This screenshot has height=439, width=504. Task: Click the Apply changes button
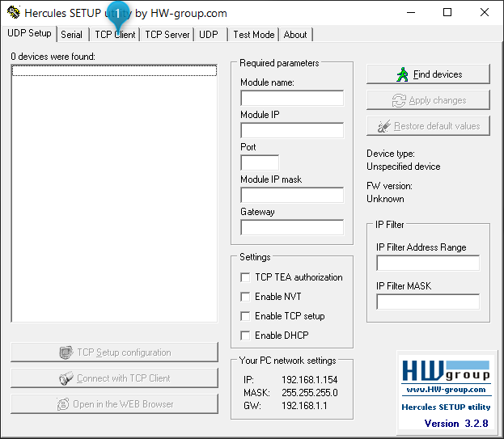pyautogui.click(x=428, y=100)
